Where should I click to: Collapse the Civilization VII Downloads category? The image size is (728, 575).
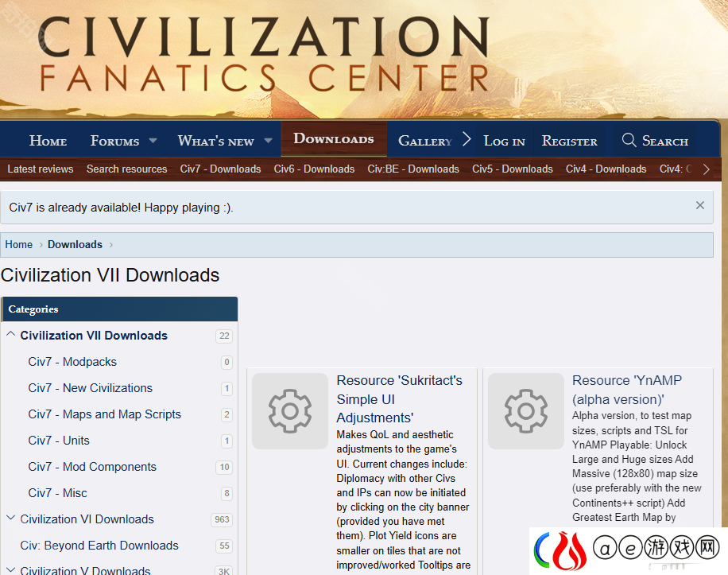10,334
